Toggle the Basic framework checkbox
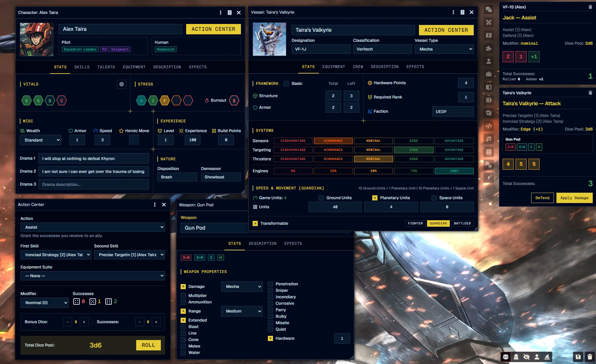 pyautogui.click(x=286, y=84)
